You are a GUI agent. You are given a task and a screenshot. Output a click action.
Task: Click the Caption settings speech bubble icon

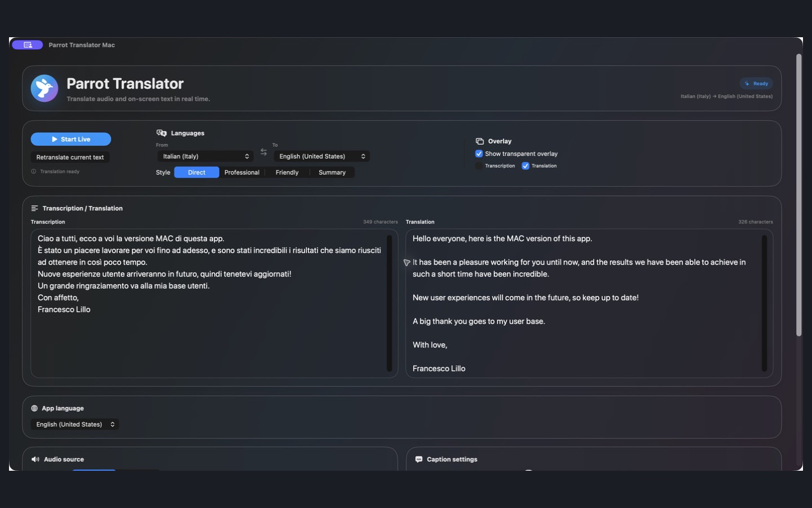click(x=419, y=459)
